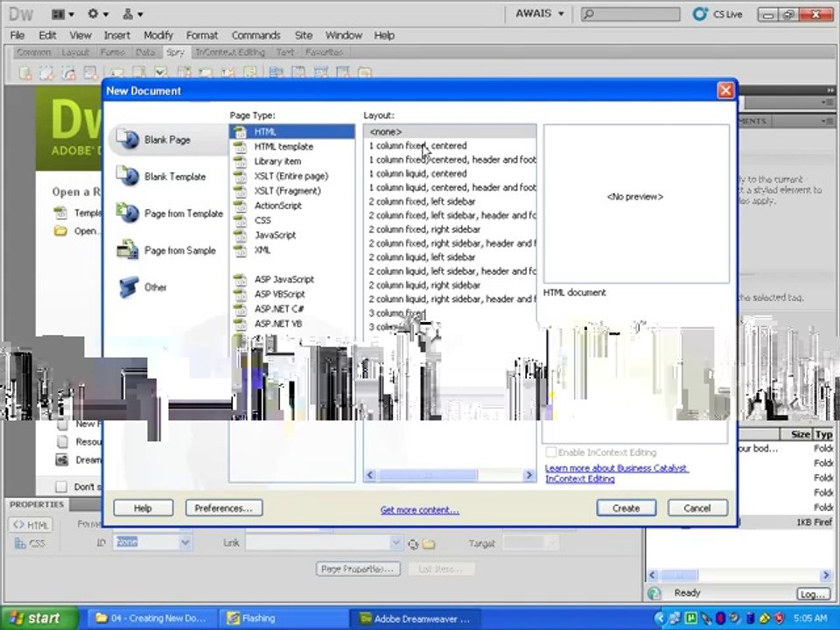Screen dimensions: 840x630
Task: Open Business Catalyst InContext Editing link
Action: pos(616,473)
